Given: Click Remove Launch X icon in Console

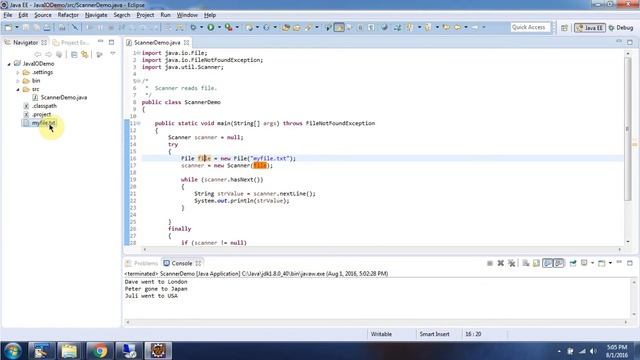Looking at the screenshot, I should (500, 263).
